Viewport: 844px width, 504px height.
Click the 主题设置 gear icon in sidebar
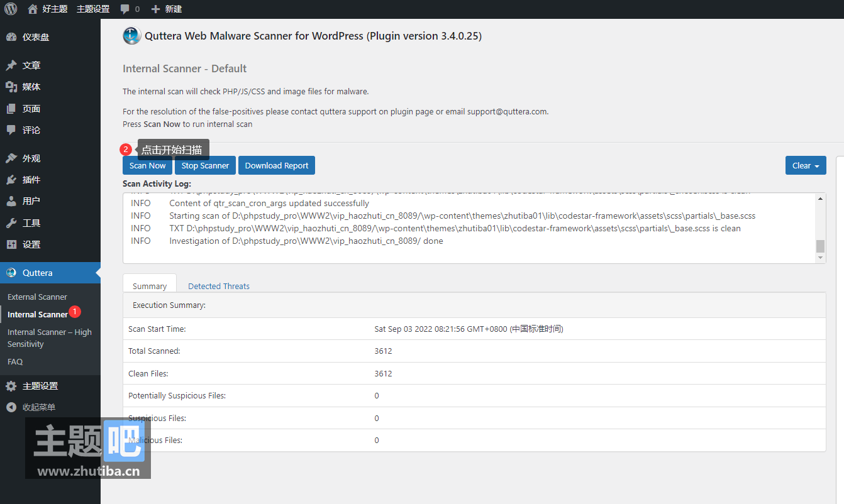[x=11, y=386]
